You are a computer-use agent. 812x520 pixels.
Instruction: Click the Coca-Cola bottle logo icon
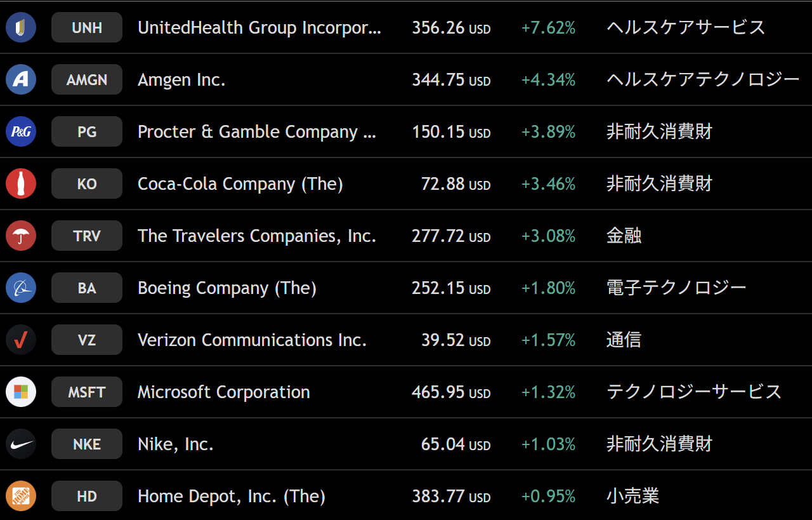(21, 183)
